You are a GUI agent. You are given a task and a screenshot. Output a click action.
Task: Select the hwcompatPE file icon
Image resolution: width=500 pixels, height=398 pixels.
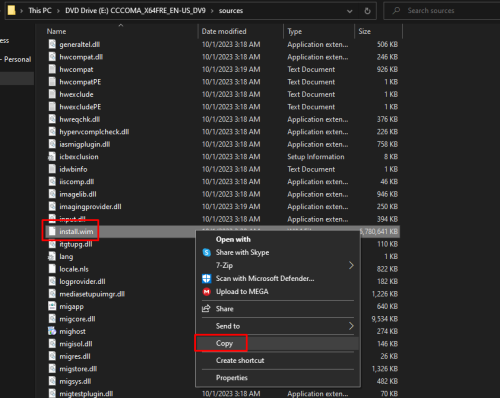pos(52,82)
